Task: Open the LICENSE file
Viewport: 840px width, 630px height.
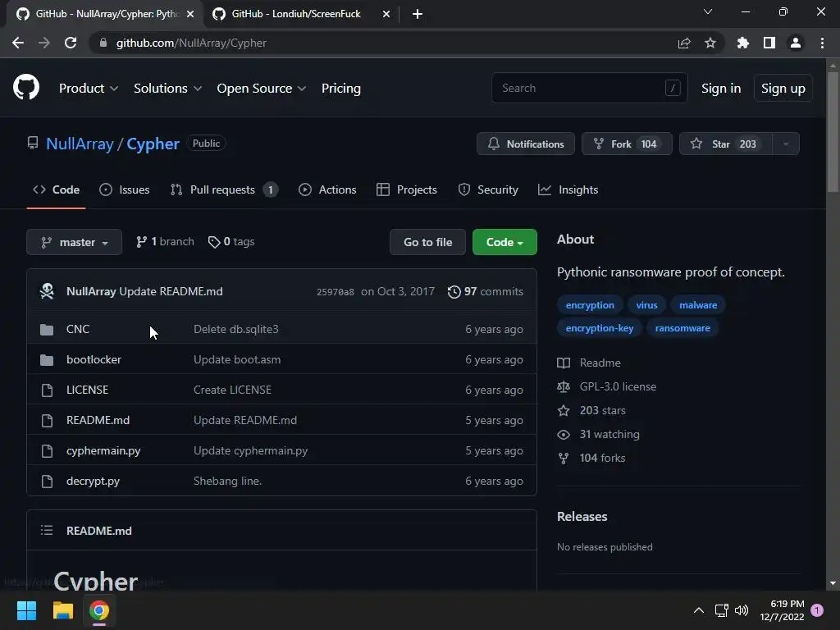Action: tap(87, 390)
